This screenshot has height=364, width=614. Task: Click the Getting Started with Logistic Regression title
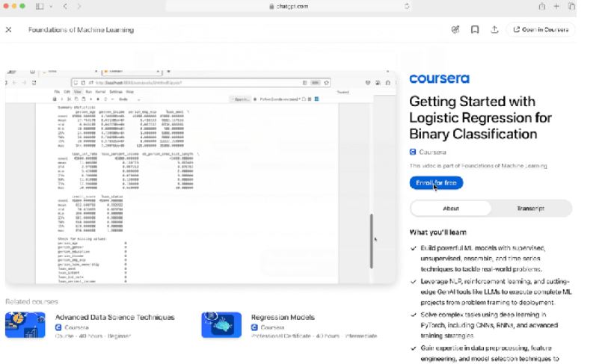click(x=480, y=118)
